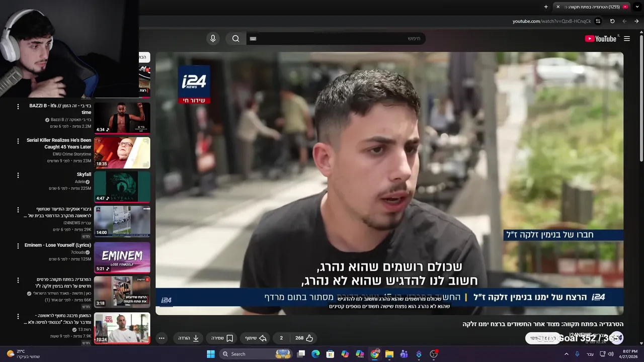Open options for Serial Killer Realizes video
Image resolution: width=644 pixels, height=362 pixels.
tap(18, 141)
